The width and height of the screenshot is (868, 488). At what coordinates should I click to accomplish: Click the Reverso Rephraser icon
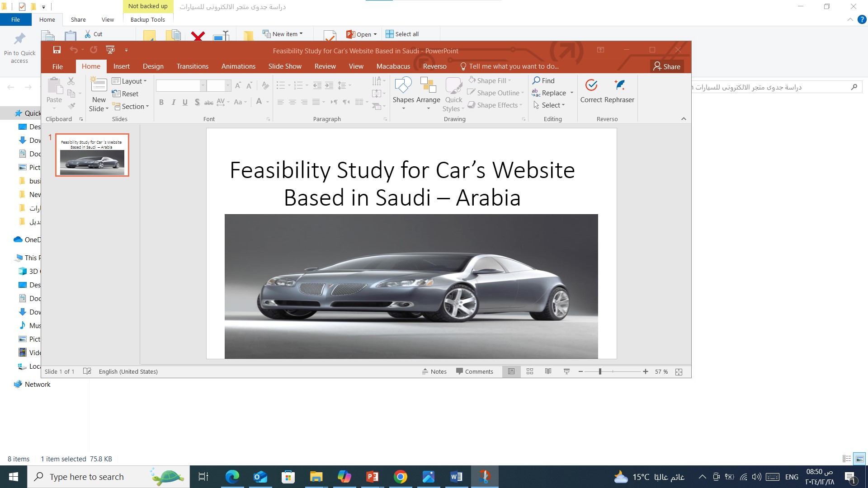tap(619, 86)
